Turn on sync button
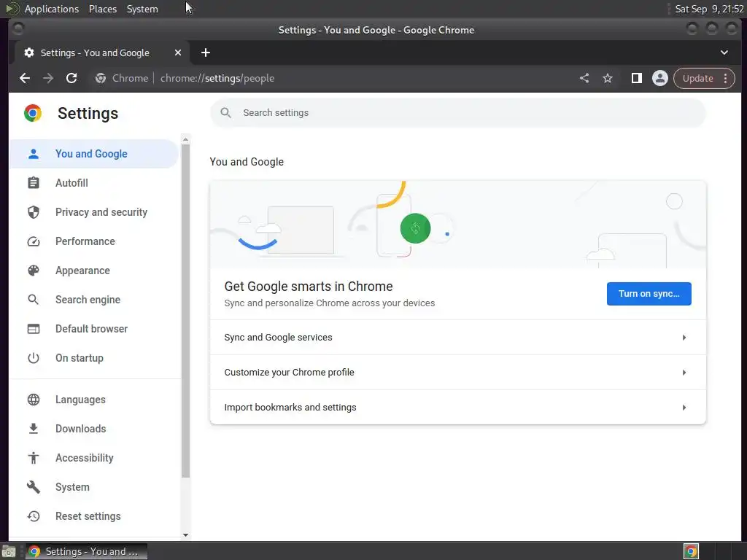747x560 pixels. coord(649,294)
